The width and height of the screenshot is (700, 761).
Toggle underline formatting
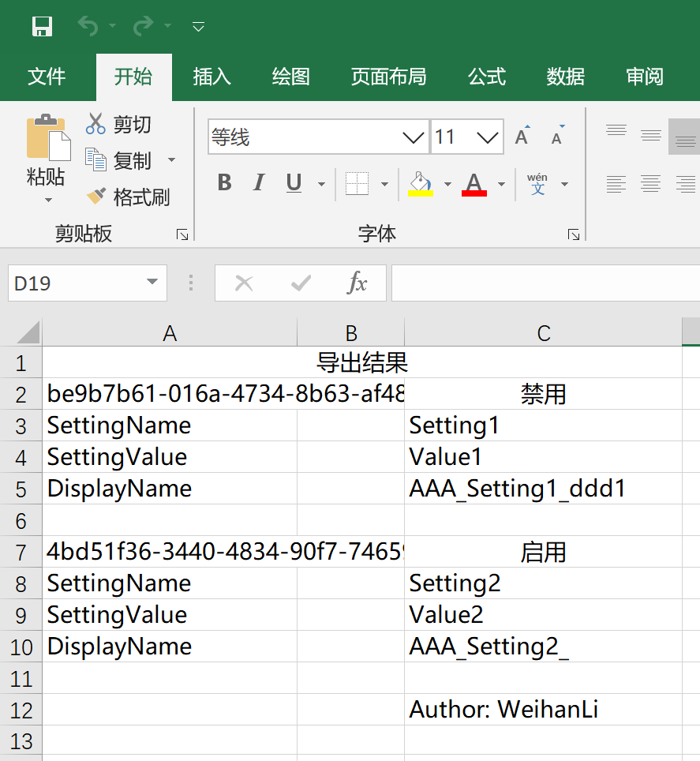pos(292,182)
